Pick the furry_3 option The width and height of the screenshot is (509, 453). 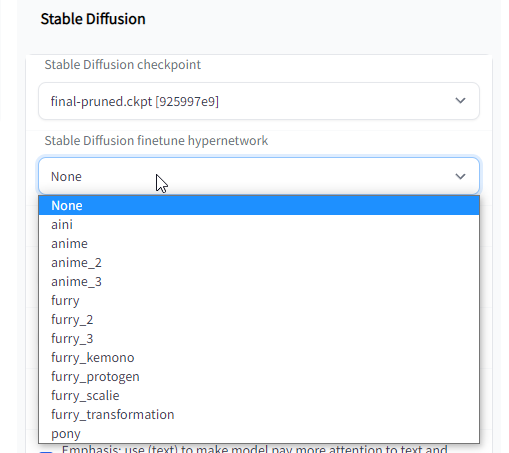click(259, 338)
